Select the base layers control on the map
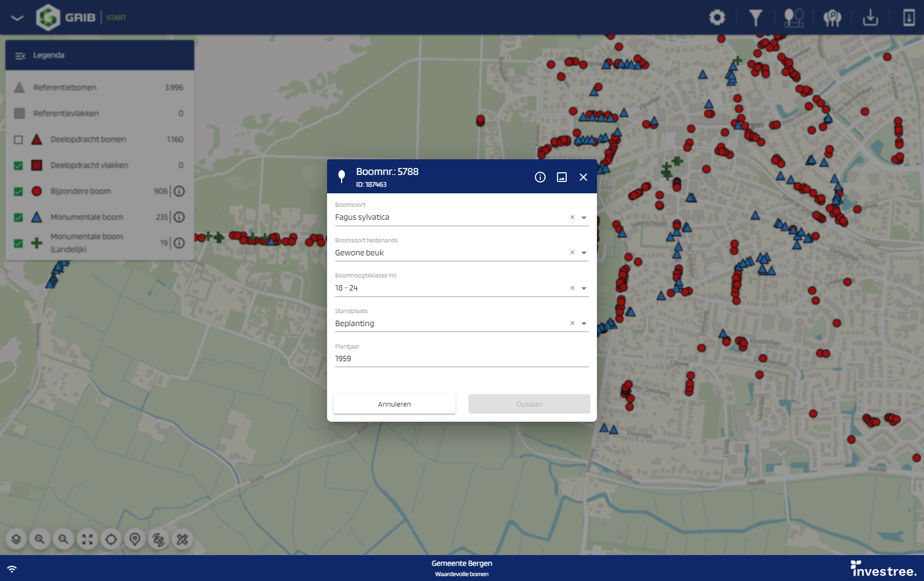The height and width of the screenshot is (581, 924). (x=16, y=538)
